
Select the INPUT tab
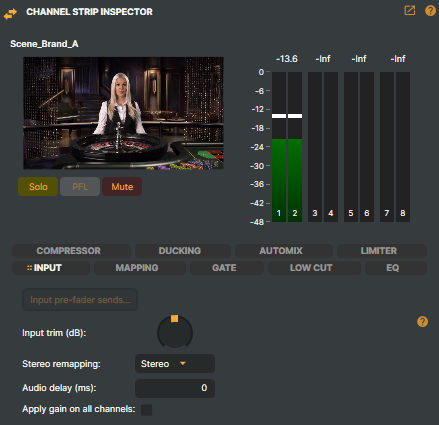[51, 268]
